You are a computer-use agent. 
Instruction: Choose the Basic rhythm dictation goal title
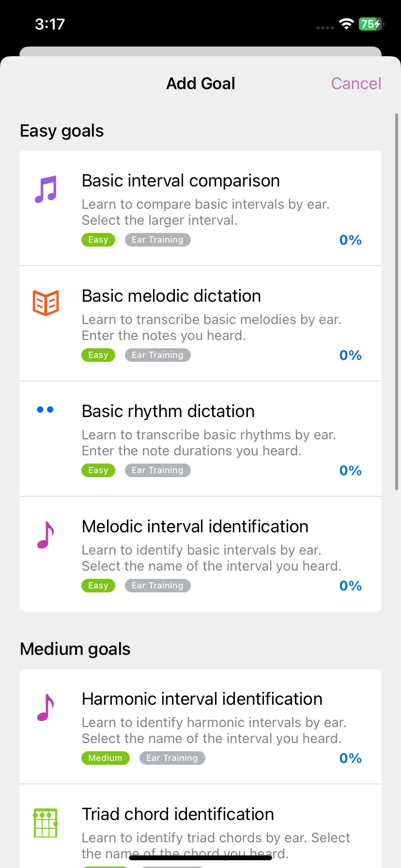tap(168, 411)
